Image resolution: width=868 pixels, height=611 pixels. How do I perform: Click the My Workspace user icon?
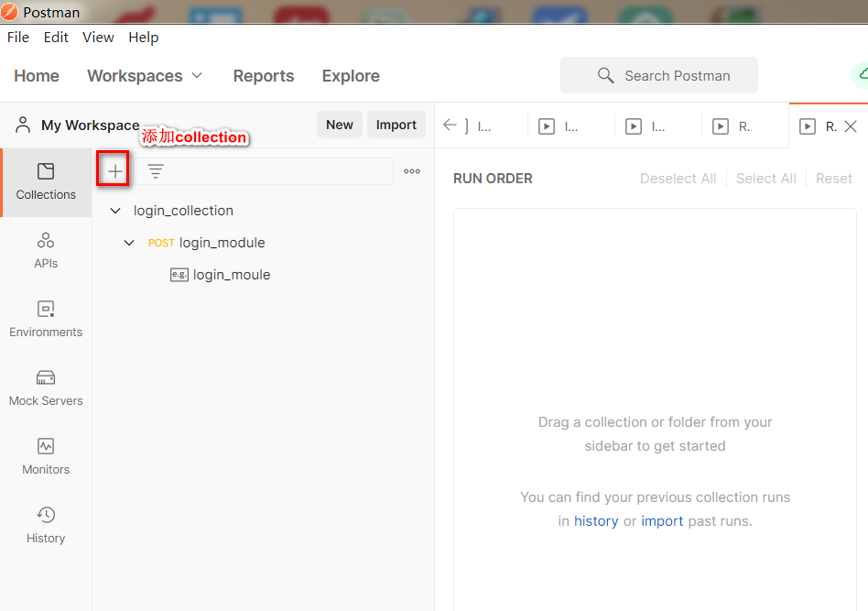click(23, 125)
